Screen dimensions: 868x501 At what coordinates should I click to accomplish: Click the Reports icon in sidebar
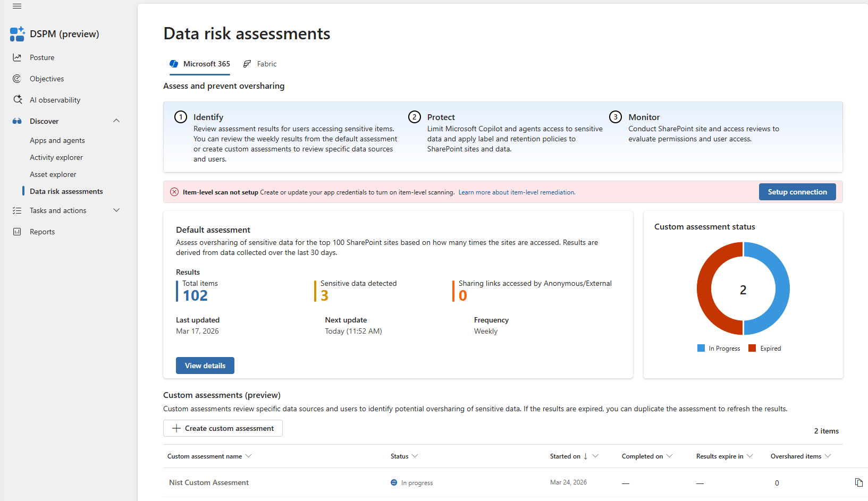(17, 232)
